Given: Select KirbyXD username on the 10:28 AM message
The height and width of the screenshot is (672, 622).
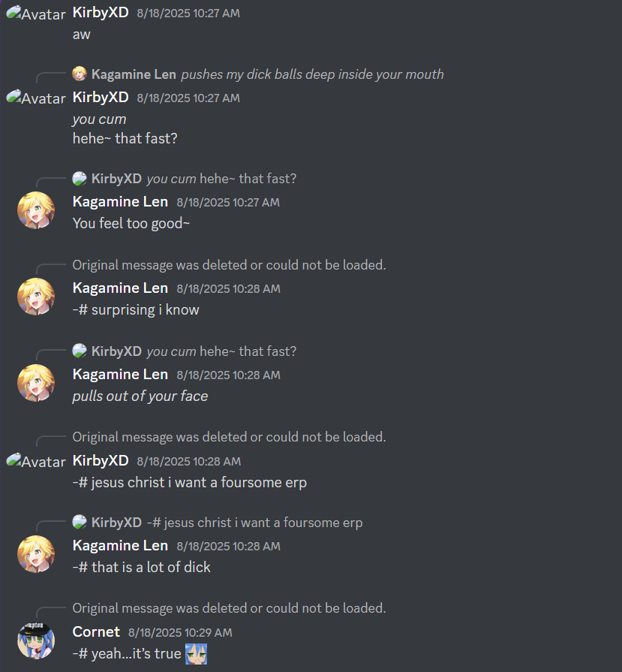Looking at the screenshot, I should coord(101,460).
